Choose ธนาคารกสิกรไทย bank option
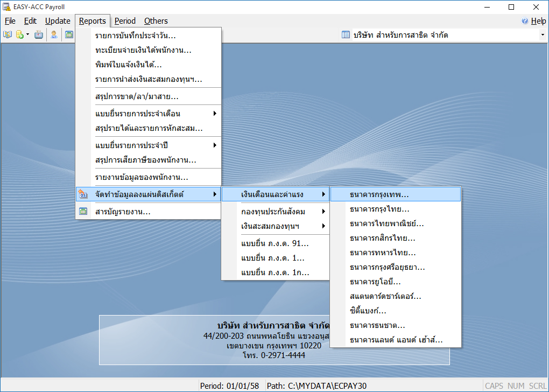Image resolution: width=549 pixels, height=392 pixels. [382, 238]
